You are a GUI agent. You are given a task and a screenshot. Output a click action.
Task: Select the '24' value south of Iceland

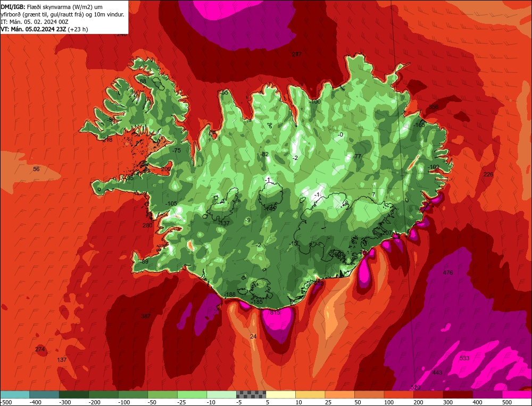pyautogui.click(x=253, y=336)
